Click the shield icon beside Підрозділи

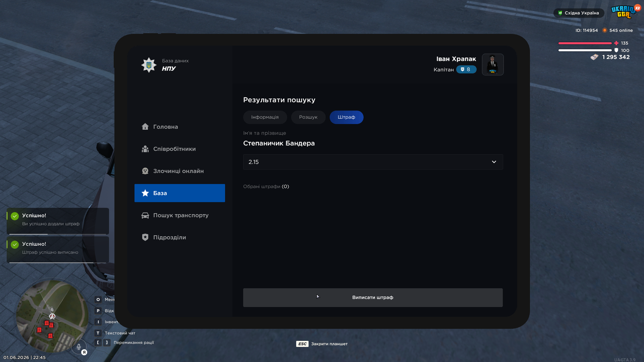[x=145, y=237]
